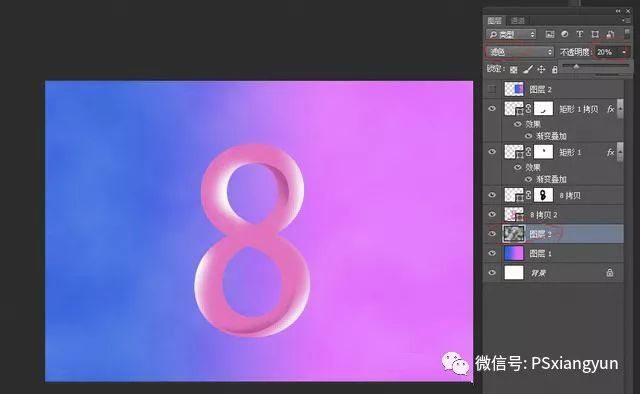Filter layers by type (text) layers
The width and height of the screenshot is (640, 394).
[580, 34]
